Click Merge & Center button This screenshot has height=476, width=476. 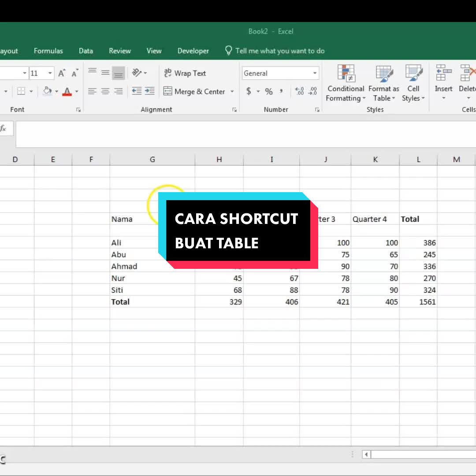(194, 91)
